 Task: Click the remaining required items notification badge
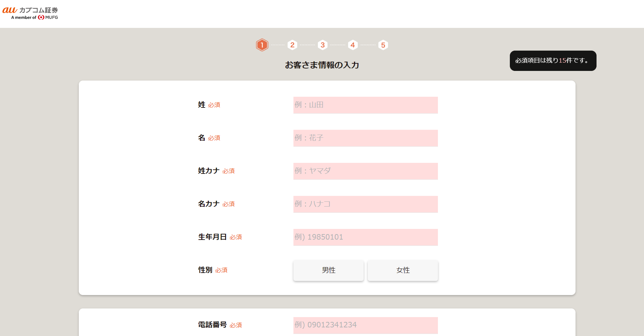click(553, 61)
